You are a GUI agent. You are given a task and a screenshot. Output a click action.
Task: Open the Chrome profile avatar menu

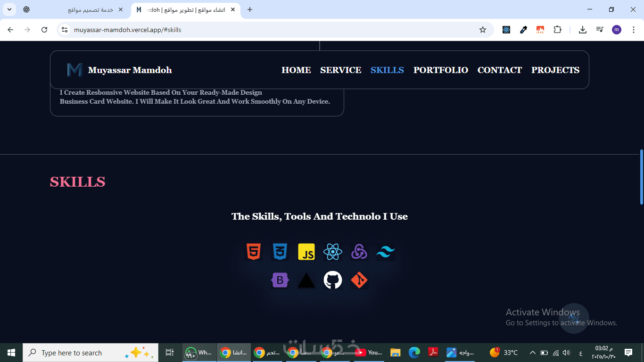point(617,30)
